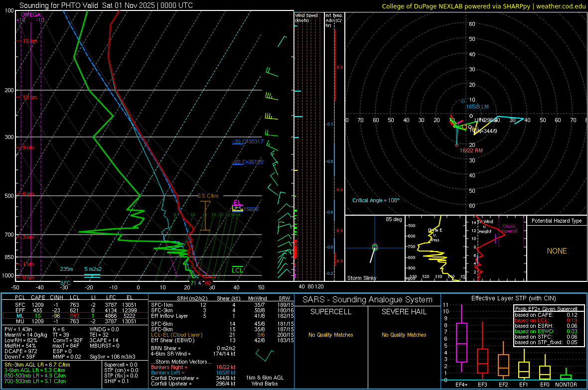This screenshot has height=390, width=588.
Task: Click the 'Bunkers Left = 165/8 kt' line
Action: pyautogui.click(x=193, y=373)
